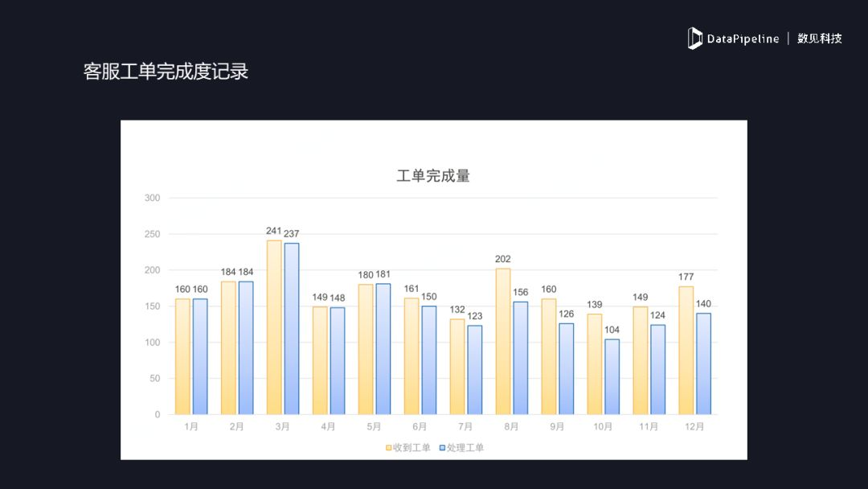Click the yellow 收到工单 legend swatch
868x489 pixels.
tap(388, 448)
